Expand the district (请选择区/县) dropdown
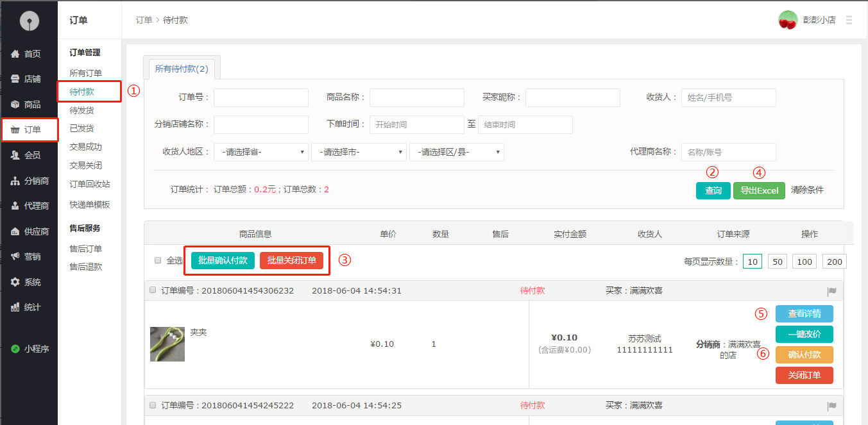 coord(456,152)
